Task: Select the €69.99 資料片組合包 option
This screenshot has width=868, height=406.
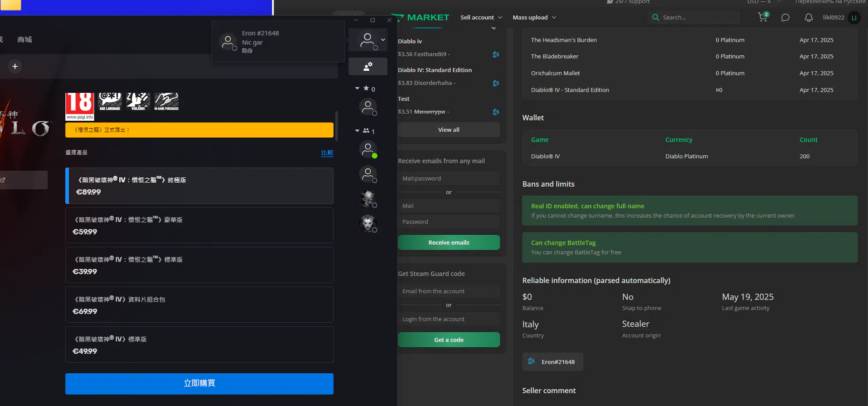Action: point(199,305)
